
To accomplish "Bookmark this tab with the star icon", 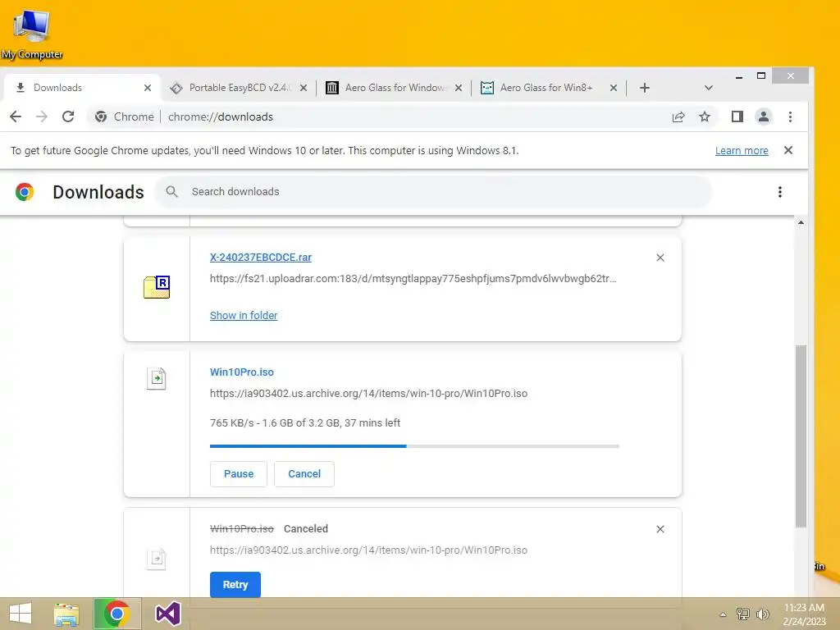I will coord(705,116).
